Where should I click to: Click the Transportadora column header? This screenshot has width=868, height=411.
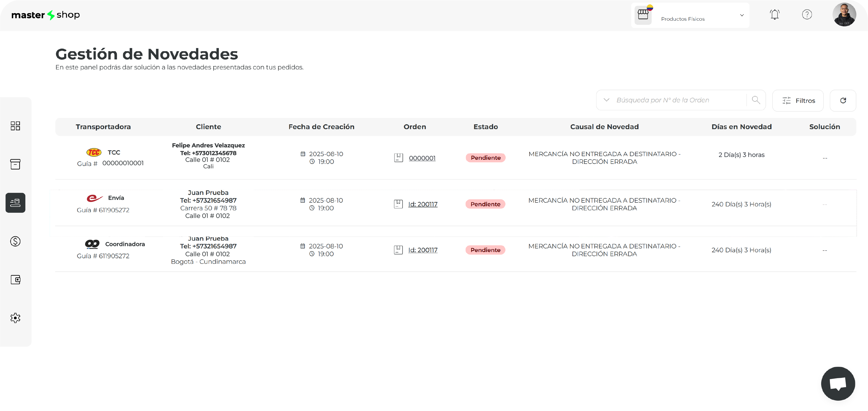click(x=103, y=127)
